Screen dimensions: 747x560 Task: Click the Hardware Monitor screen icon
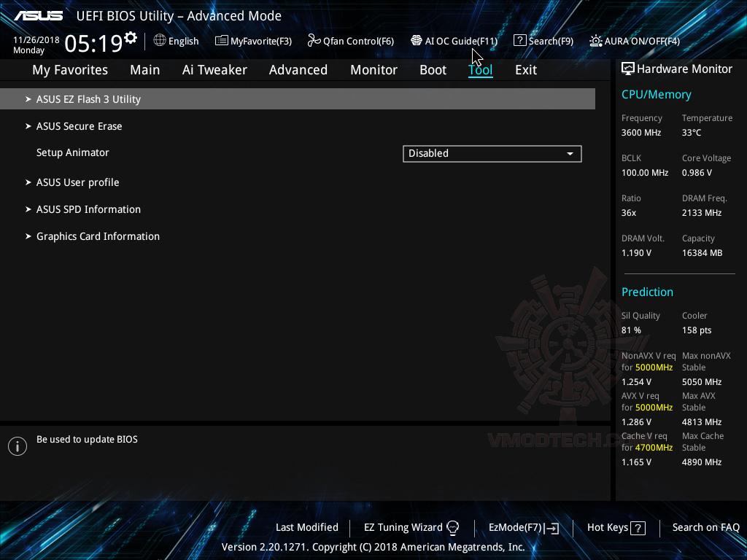tap(628, 69)
